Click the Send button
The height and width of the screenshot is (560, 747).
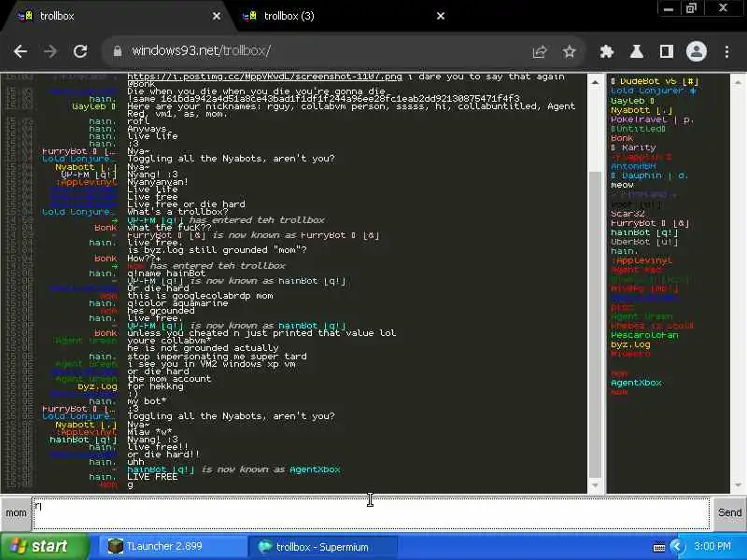point(729,512)
